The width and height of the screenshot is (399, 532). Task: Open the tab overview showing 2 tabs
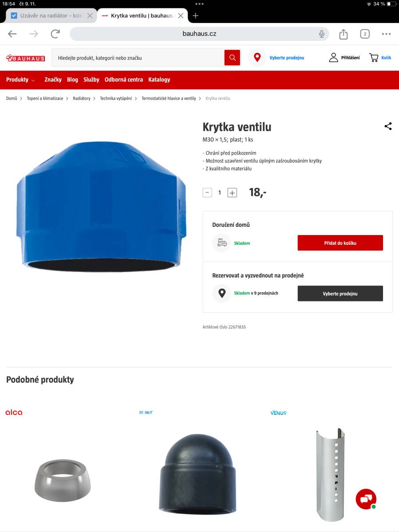[365, 34]
